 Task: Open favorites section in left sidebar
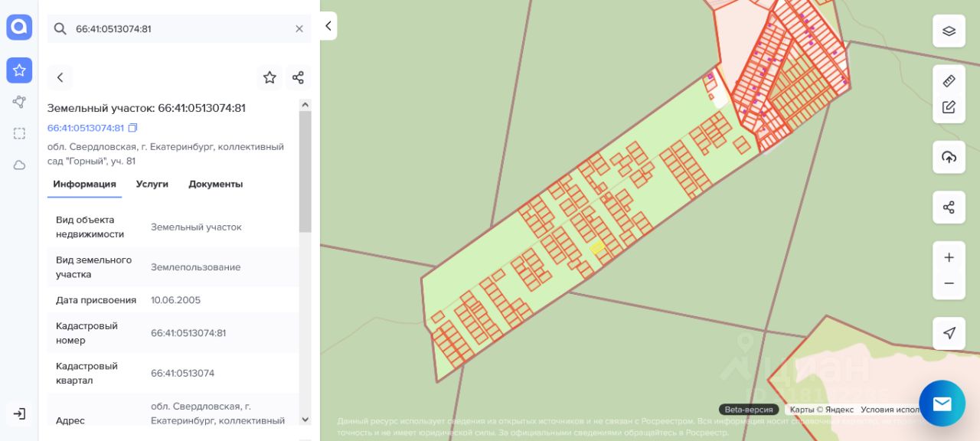pos(19,70)
